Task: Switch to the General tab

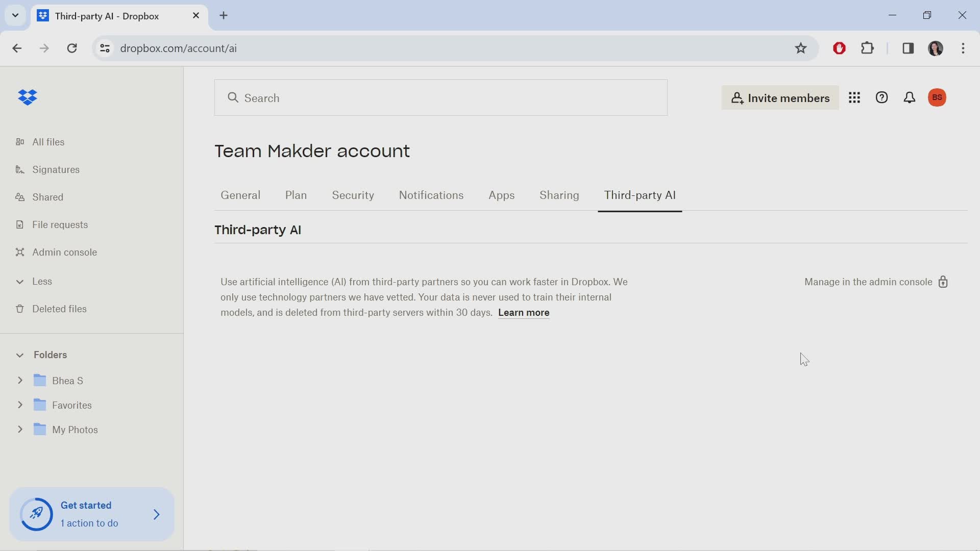Action: [240, 195]
